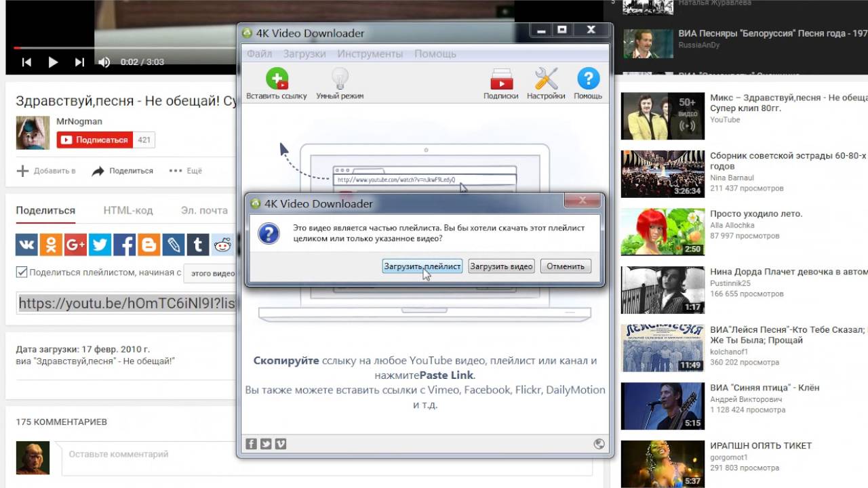The height and width of the screenshot is (488, 868).
Task: Click Twitter icon in downloader footer
Action: (266, 444)
